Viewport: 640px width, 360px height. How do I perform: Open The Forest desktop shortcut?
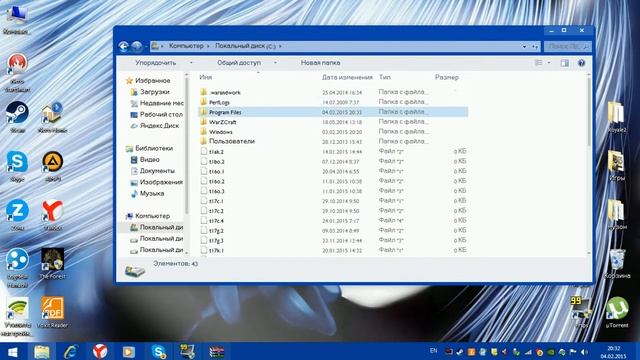click(53, 263)
